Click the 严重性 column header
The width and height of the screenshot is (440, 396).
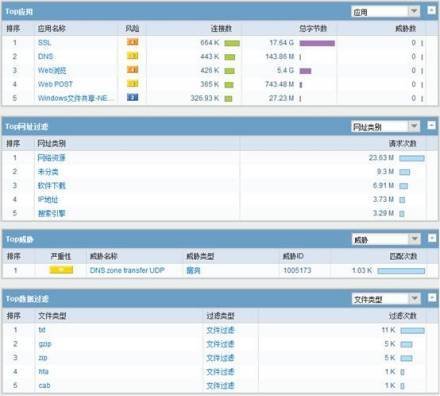click(61, 256)
